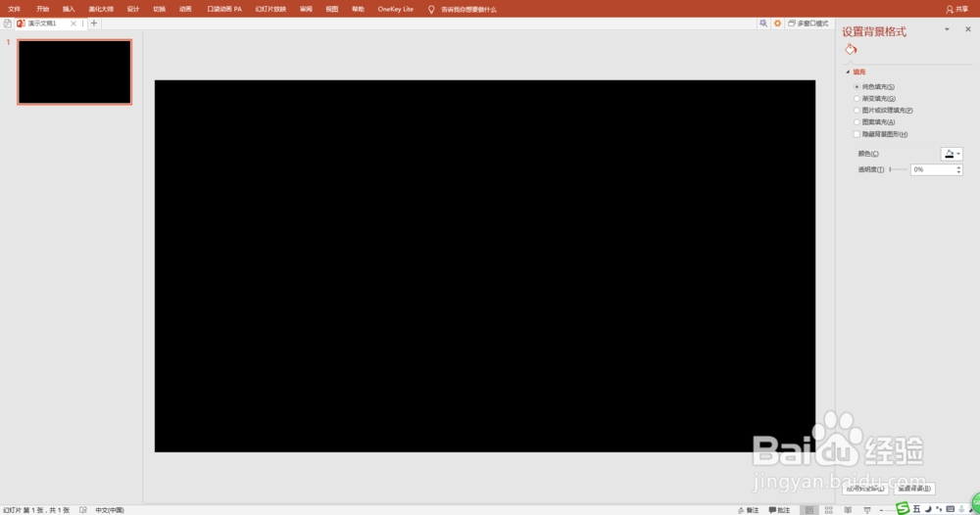The width and height of the screenshot is (980, 515).
Task: Click spell check icon in status bar
Action: coord(83,510)
